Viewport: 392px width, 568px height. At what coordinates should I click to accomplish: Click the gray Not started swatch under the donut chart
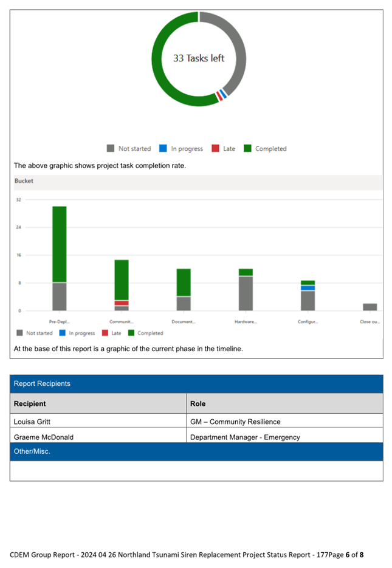[x=111, y=148]
